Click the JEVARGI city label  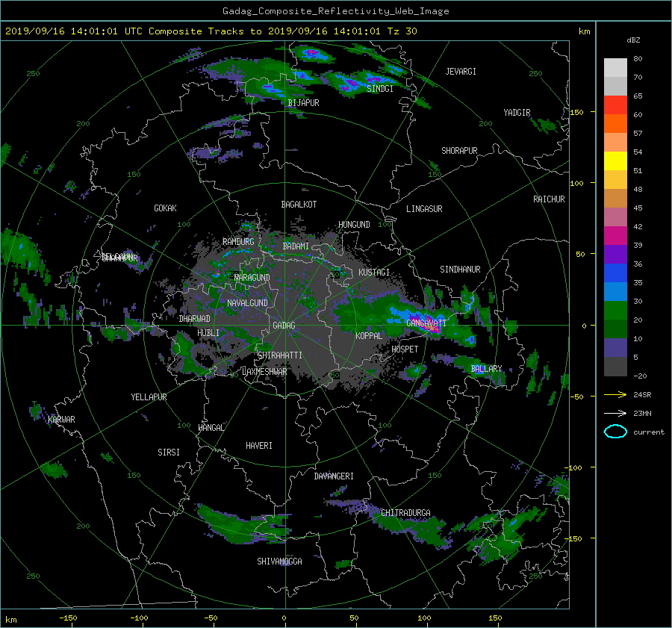pos(461,72)
